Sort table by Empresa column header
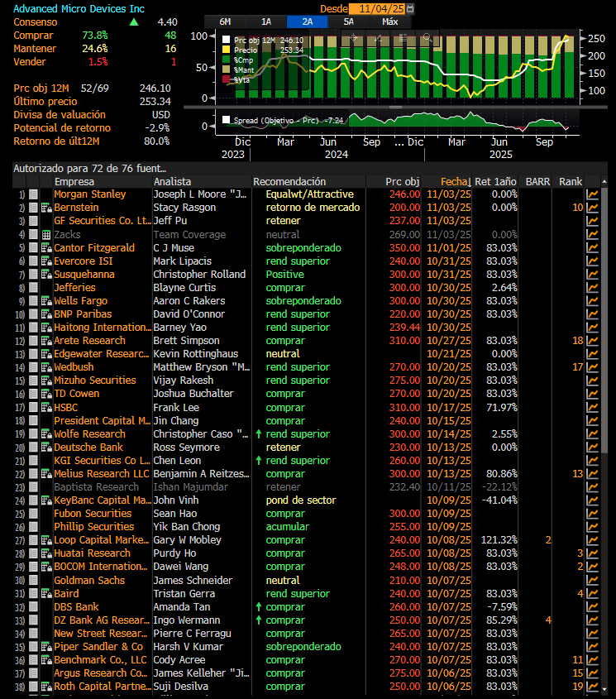616x699 pixels. (x=74, y=182)
